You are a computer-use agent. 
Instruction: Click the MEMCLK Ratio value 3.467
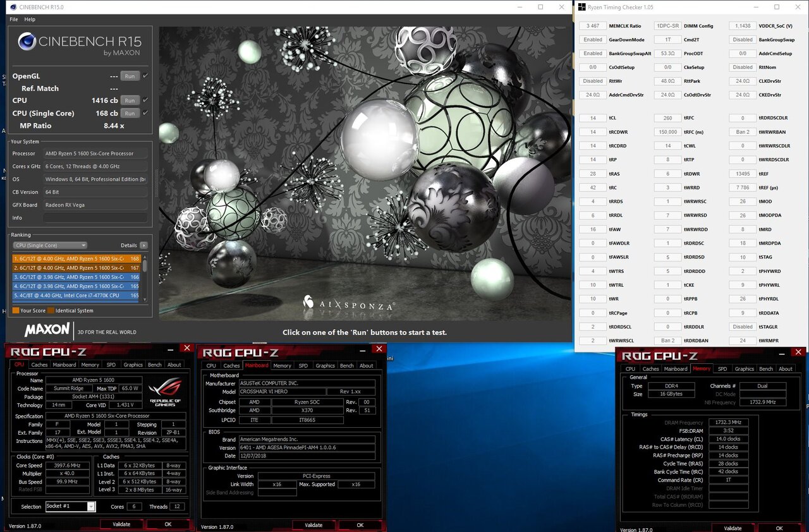click(593, 26)
